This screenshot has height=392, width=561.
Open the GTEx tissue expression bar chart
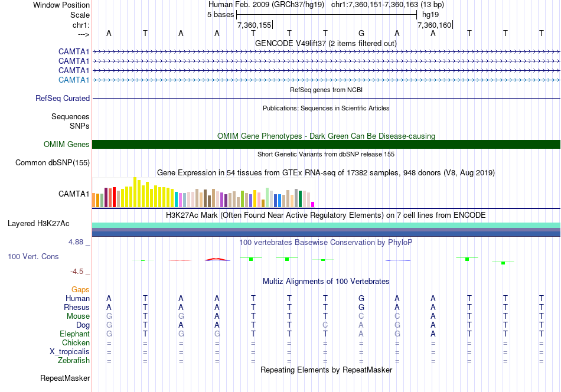(x=203, y=192)
